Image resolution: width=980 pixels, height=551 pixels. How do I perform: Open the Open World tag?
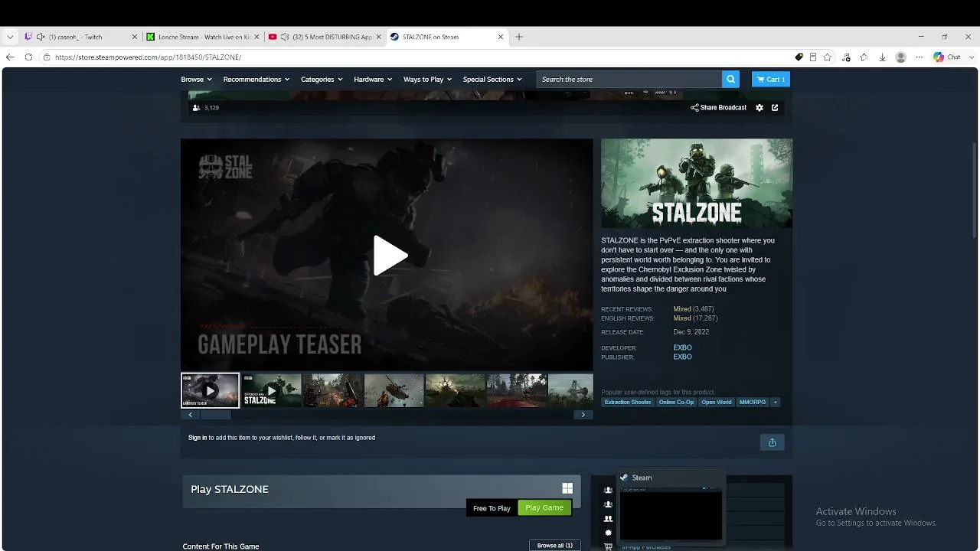pos(717,402)
